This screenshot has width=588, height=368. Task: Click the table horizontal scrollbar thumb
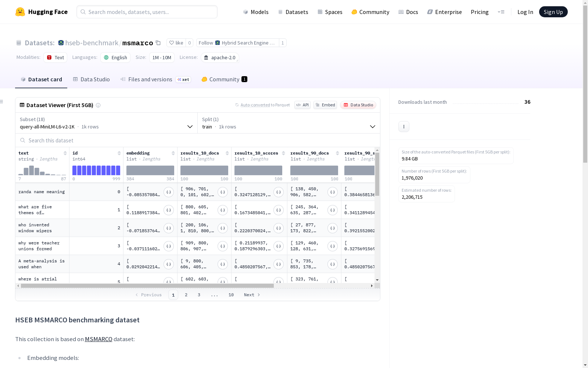coord(147,286)
